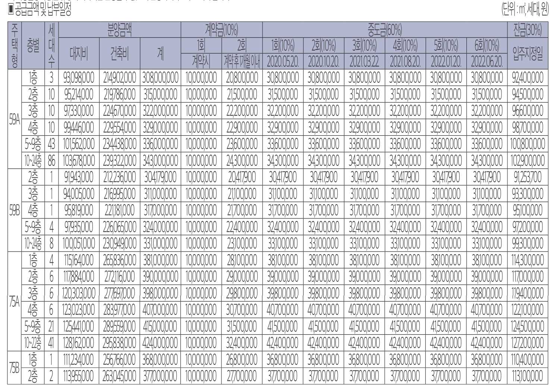
Task: Select second contract payment '20,417,900'
Action: pos(242,177)
